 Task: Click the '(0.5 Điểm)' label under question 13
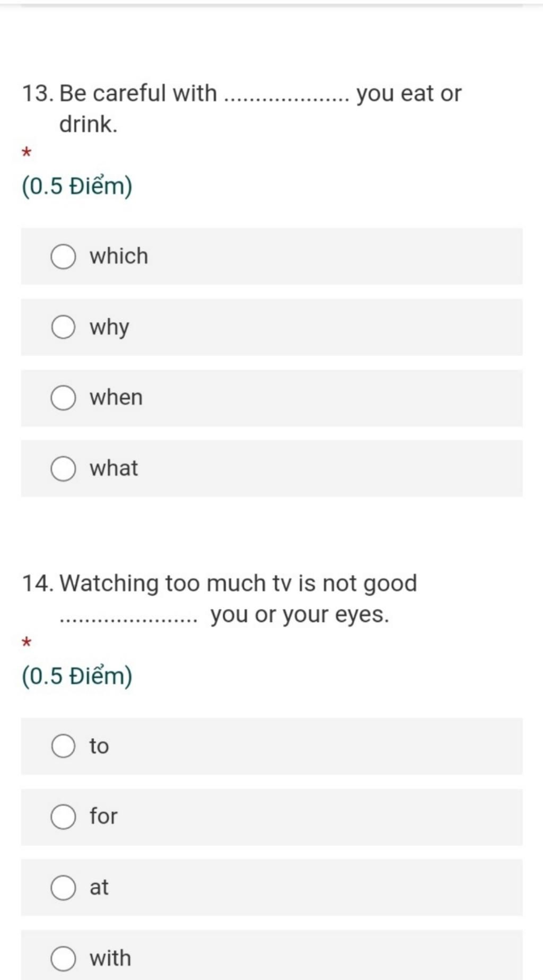click(x=77, y=187)
